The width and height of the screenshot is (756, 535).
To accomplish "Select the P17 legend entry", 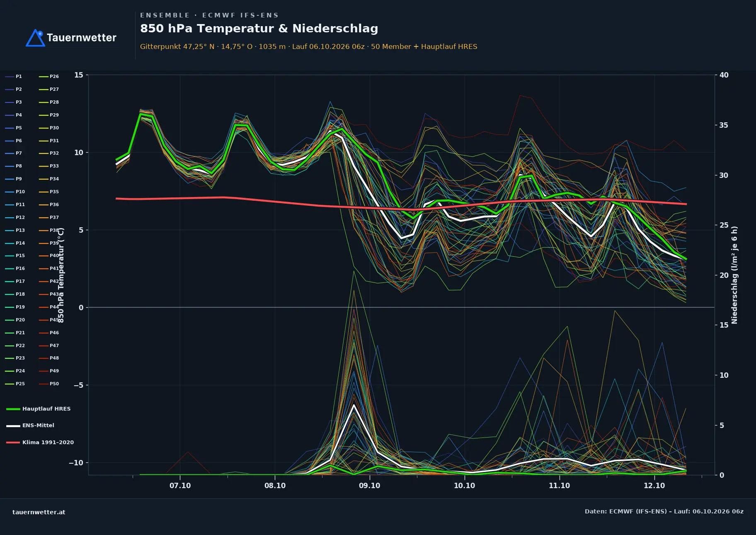I will [x=15, y=281].
